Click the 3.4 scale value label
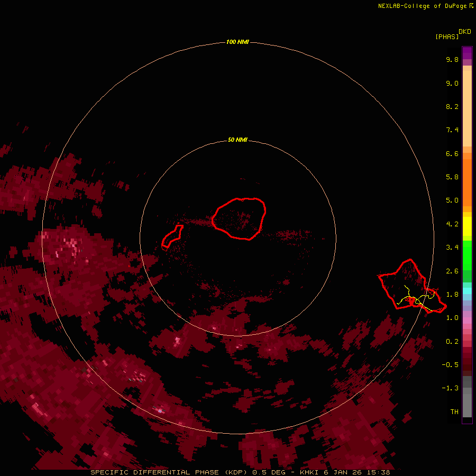 pyautogui.click(x=452, y=248)
